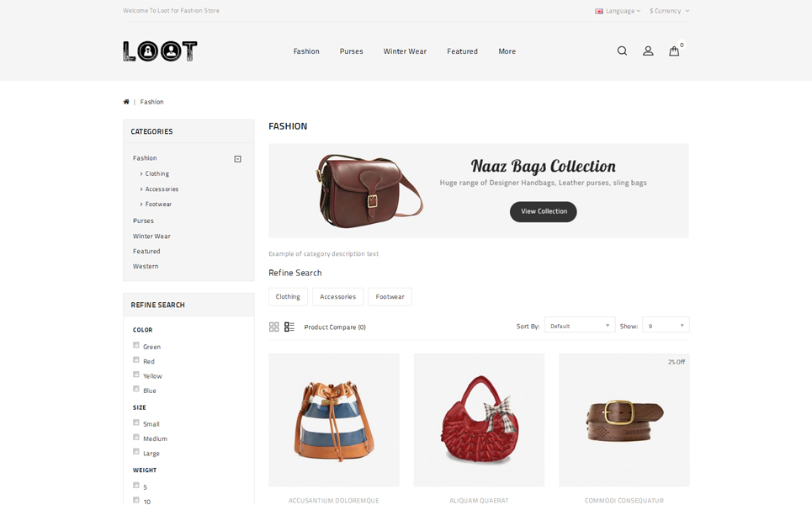
Task: Click the View Collection button
Action: click(x=544, y=211)
